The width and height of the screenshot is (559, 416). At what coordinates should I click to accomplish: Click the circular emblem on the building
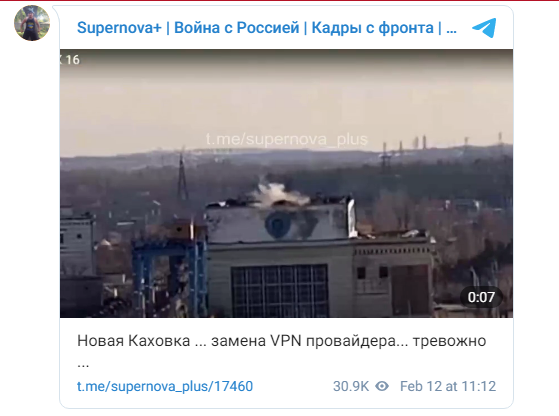point(279,224)
